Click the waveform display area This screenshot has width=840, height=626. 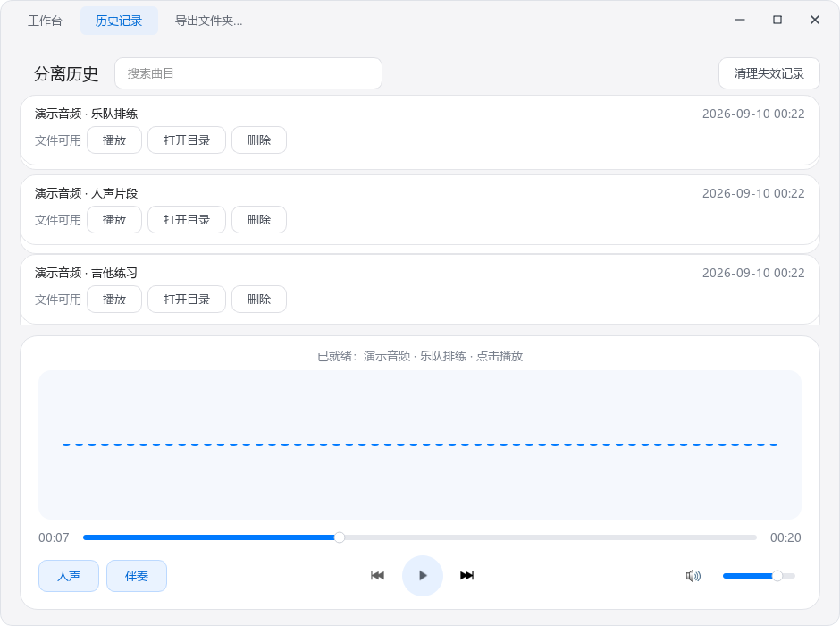(420, 444)
